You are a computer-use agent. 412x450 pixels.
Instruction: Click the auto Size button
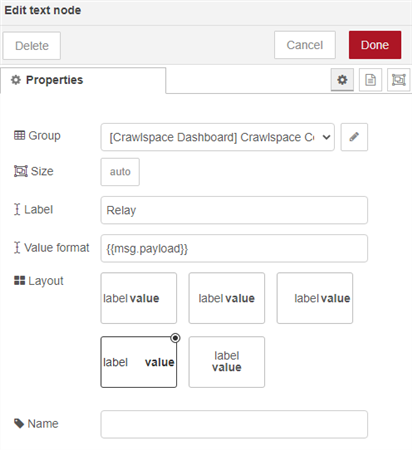point(120,172)
